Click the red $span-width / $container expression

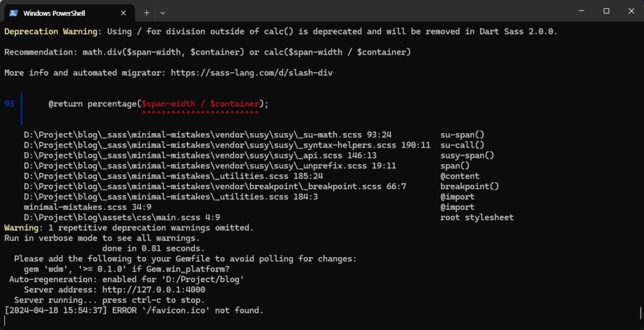point(201,104)
